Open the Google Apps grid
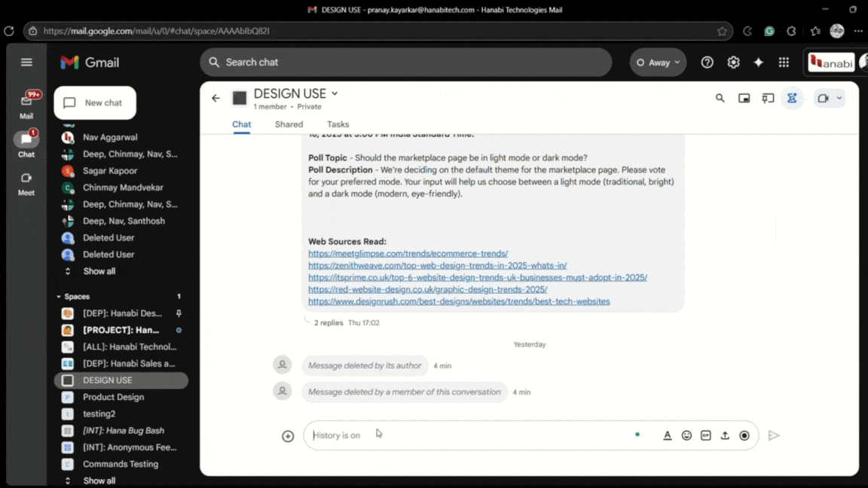Screen dimensions: 868x488 pos(783,62)
